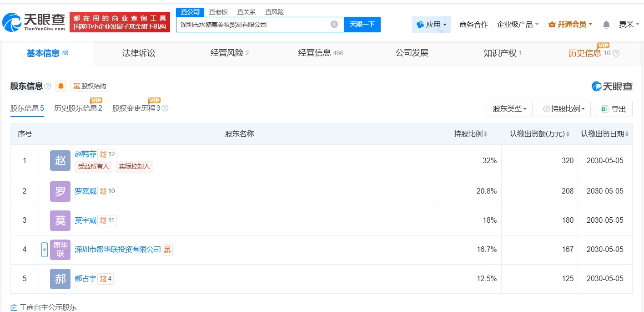
Task: Click the TianYanCha logo at top left
Action: (34, 22)
